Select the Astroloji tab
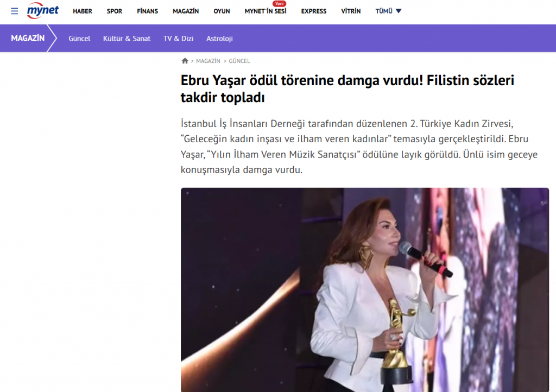The height and width of the screenshot is (392, 556). [x=219, y=39]
